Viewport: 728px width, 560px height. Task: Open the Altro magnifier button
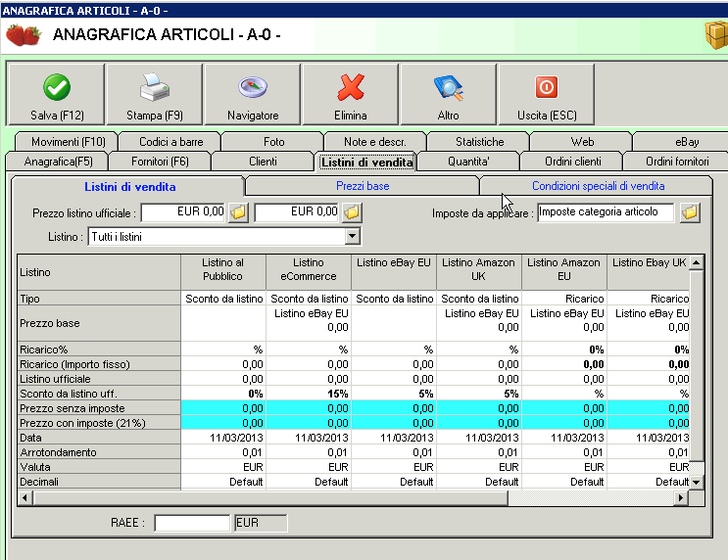pos(449,95)
